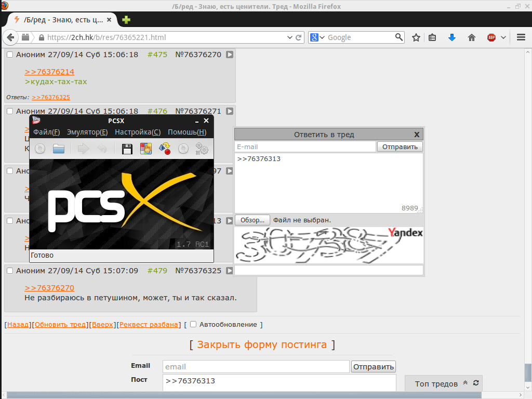Click PCSX back arrow toolbar icon
Screen dimensions: 532x399
pyautogui.click(x=102, y=149)
